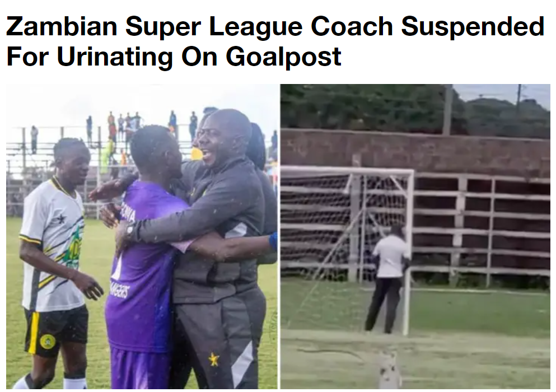Screen dimensions: 556x392
Task: Click the wristwatch on the coach's arm
Action: (130, 230)
